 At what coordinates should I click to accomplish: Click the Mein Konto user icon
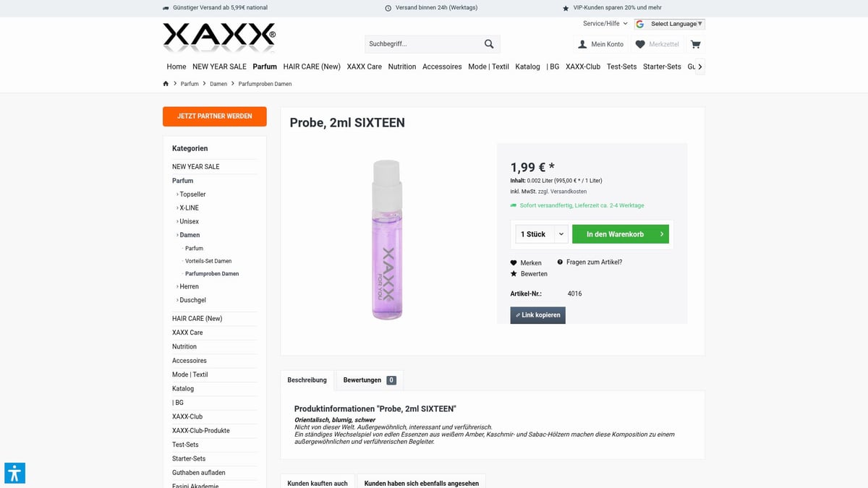(x=582, y=44)
